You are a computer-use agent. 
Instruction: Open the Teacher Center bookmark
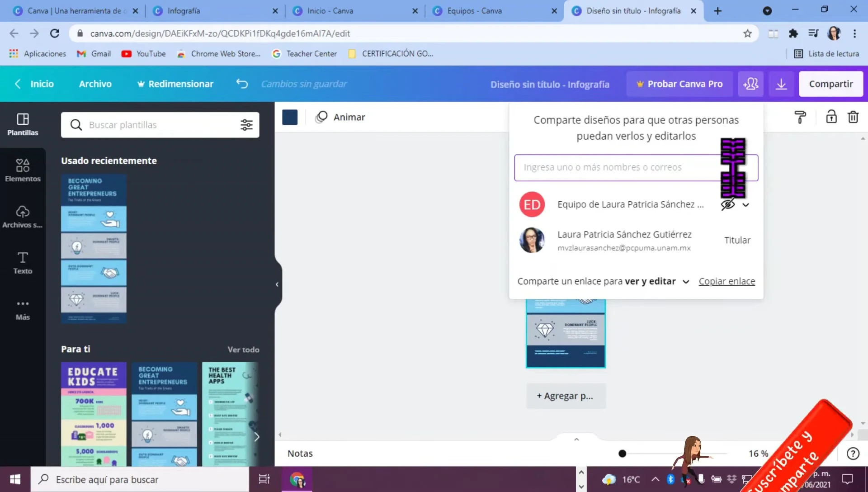(x=304, y=54)
